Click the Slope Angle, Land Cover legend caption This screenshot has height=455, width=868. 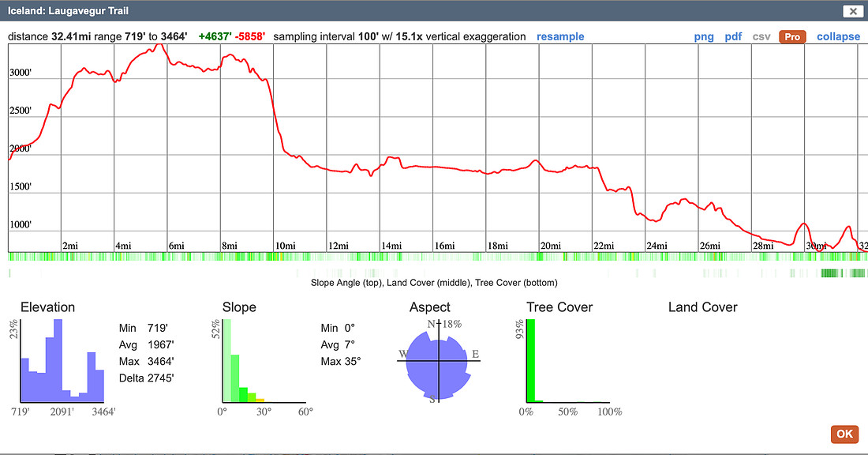click(434, 283)
